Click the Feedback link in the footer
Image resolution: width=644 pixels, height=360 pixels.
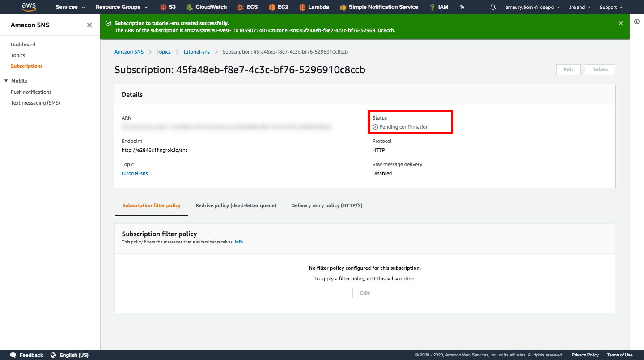31,355
